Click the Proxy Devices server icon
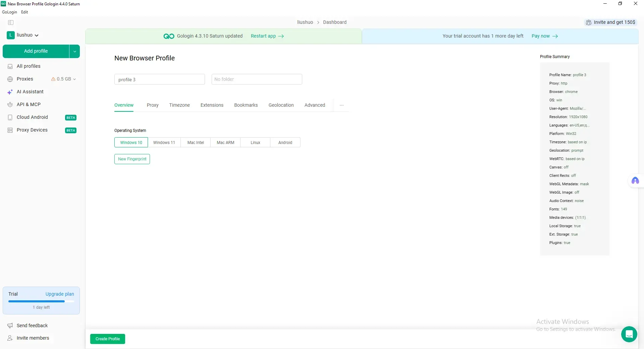The image size is (644, 349). [10, 130]
